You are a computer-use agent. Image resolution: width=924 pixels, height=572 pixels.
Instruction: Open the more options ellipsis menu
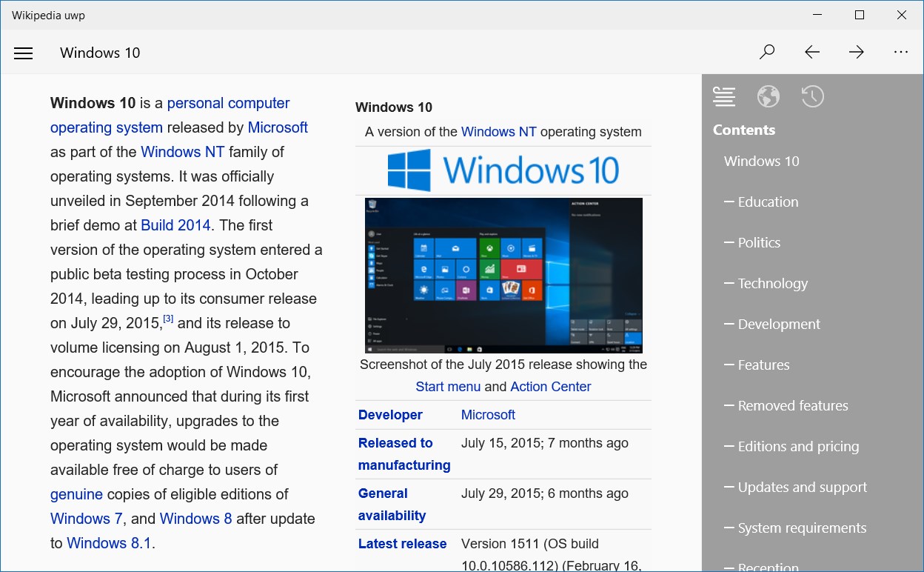pos(901,52)
